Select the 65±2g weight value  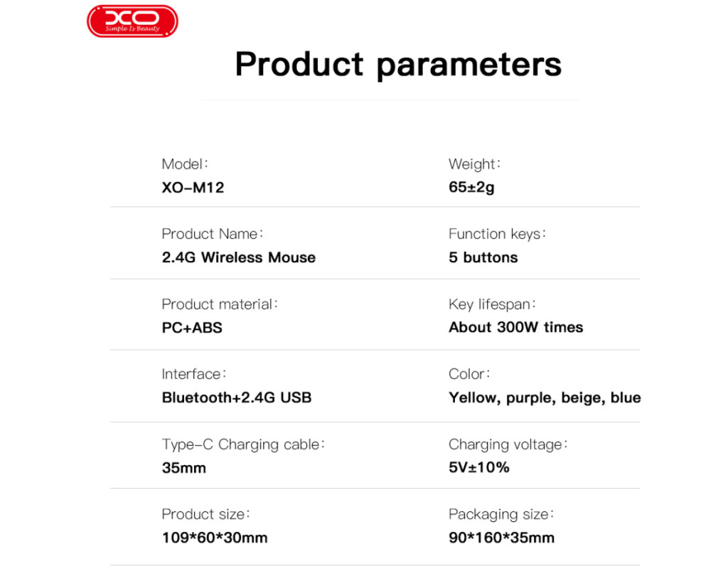471,188
